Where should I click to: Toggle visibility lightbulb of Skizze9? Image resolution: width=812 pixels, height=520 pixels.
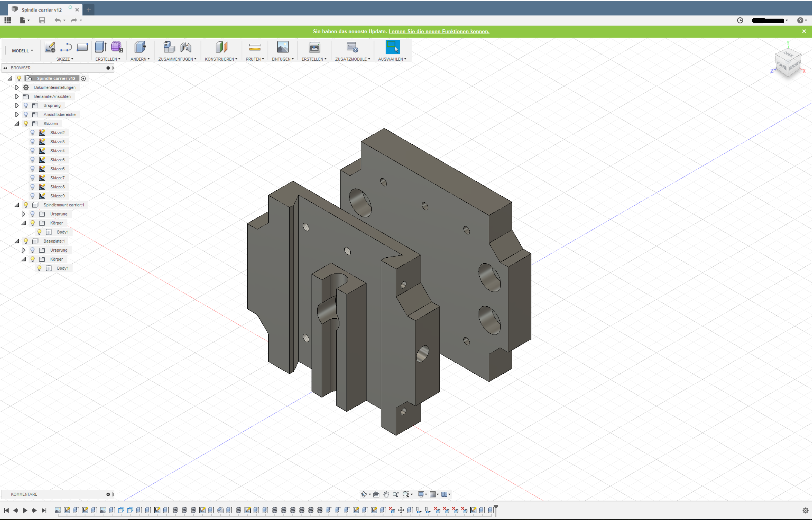pos(32,196)
